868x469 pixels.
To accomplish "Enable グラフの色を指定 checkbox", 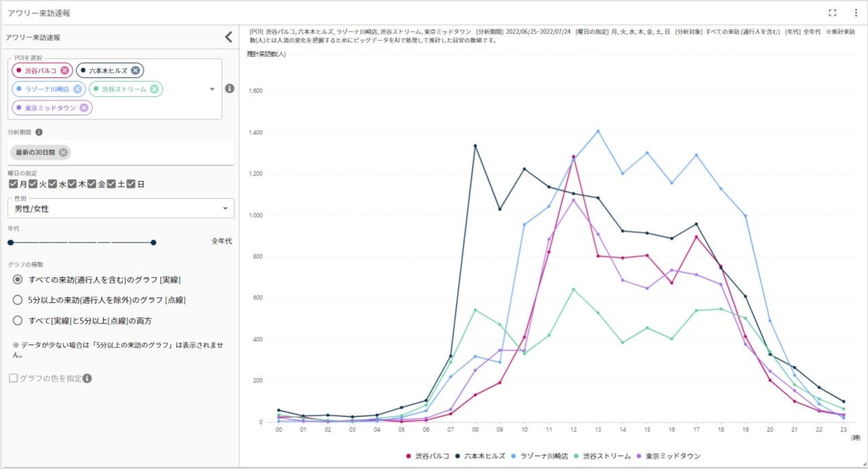I will coord(14,378).
